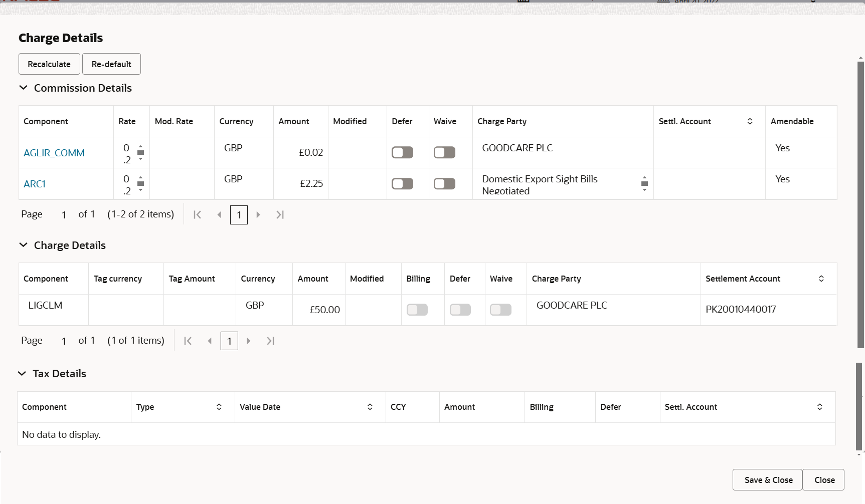Screen dimensions: 865x504
Task: Sort by Settl. Account in Commission Details
Action: (750, 121)
